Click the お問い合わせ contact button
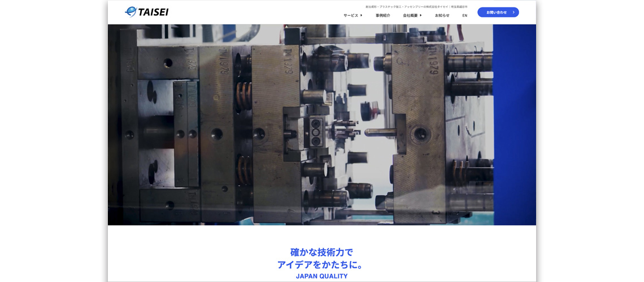644x282 pixels. 498,12
